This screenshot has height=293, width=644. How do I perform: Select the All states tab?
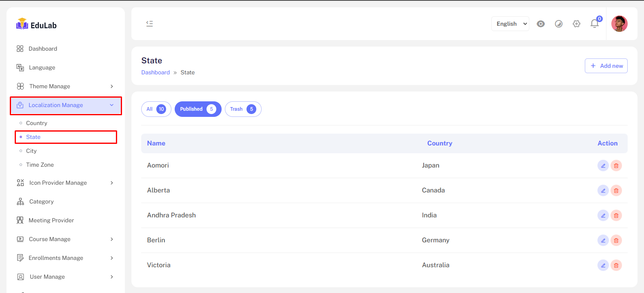[x=156, y=109]
